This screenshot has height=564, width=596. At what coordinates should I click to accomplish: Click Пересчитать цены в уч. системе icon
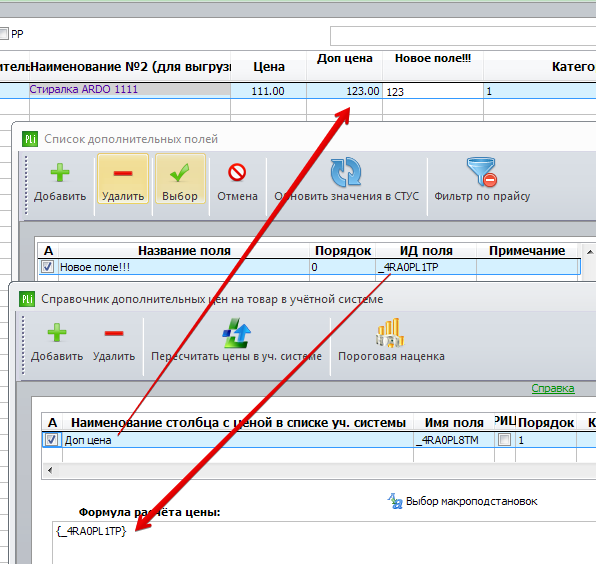[236, 333]
